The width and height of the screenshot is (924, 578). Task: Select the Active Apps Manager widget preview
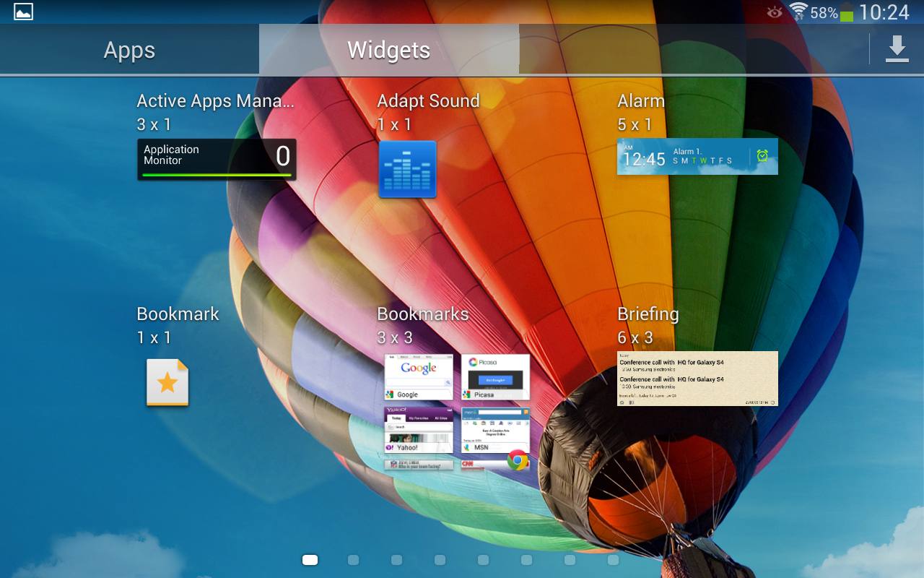[x=217, y=159]
